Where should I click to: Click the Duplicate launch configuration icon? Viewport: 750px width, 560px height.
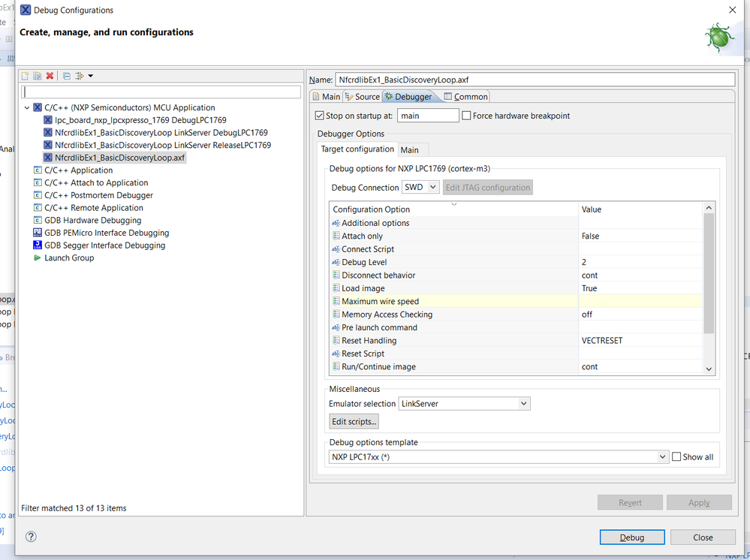pyautogui.click(x=37, y=76)
